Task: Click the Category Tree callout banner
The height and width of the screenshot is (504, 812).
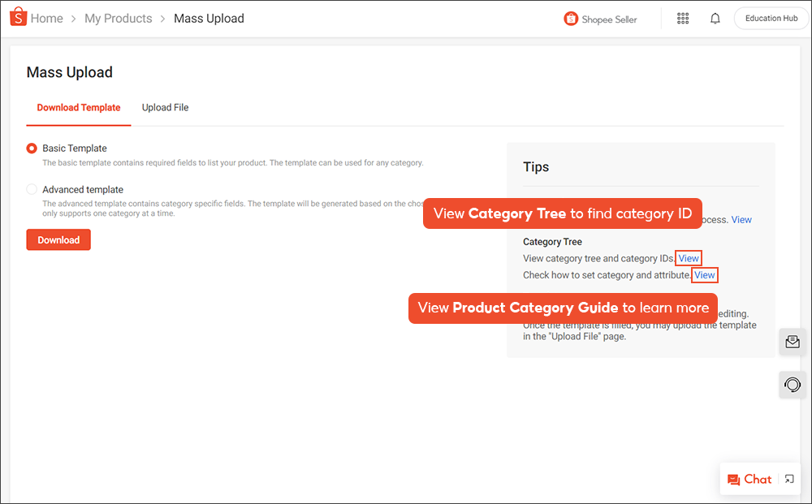Action: [x=562, y=213]
